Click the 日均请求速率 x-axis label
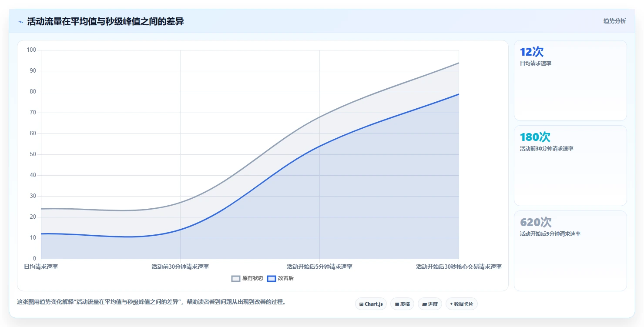Image resolution: width=644 pixels, height=327 pixels. [41, 267]
